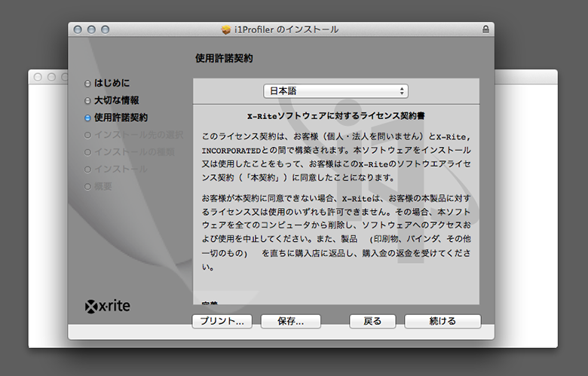Zoom the i1Profiler installer window

click(106, 29)
